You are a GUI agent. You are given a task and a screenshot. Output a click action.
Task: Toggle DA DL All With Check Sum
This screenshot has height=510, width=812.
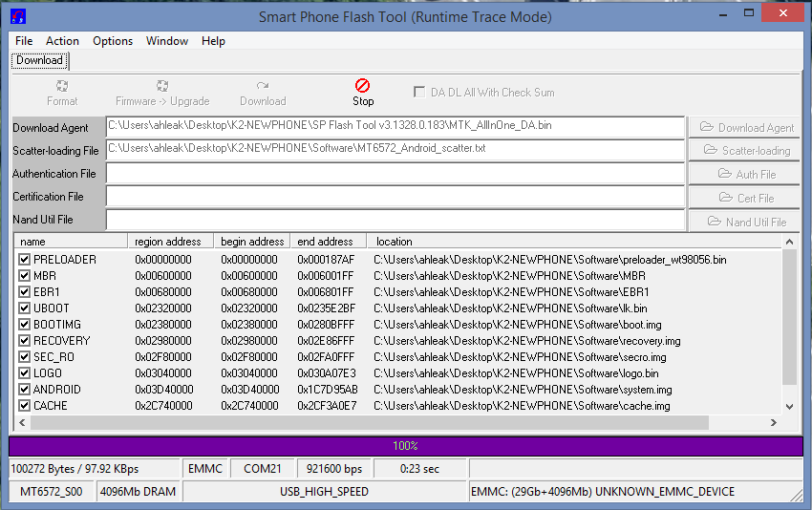[x=419, y=92]
